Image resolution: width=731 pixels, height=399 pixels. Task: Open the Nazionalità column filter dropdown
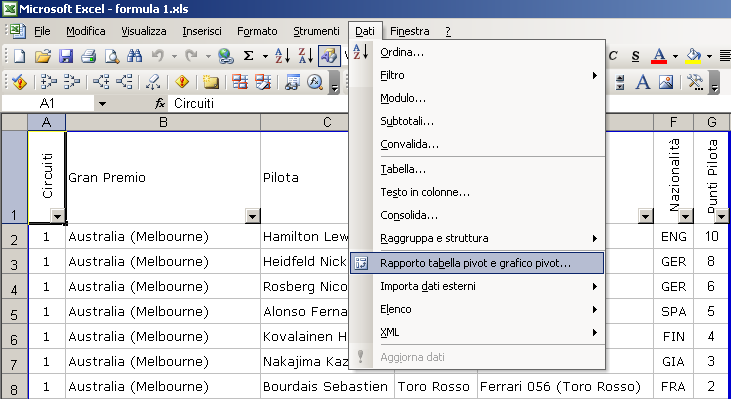pos(685,216)
